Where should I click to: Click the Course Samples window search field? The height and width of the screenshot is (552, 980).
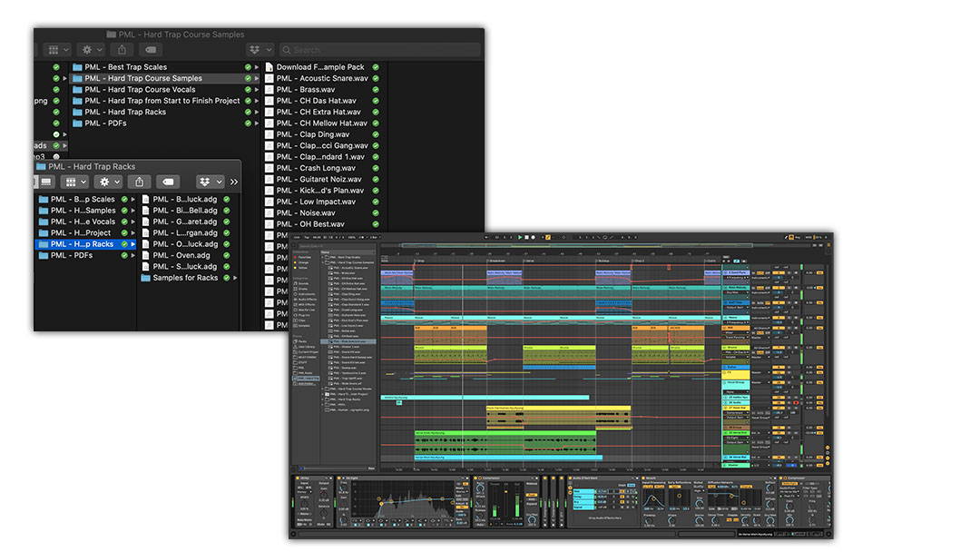click(x=380, y=49)
